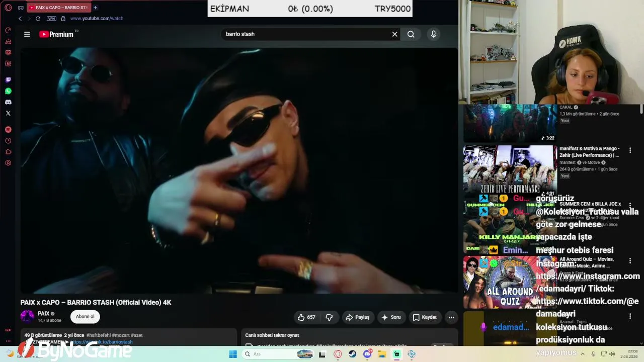Open File Explorer from the taskbar
Screen dimensions: 644x362
[382, 354]
